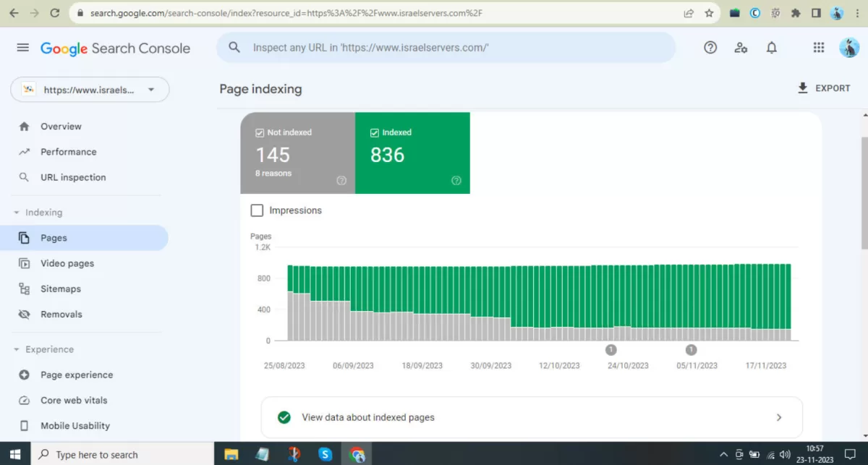The width and height of the screenshot is (868, 465).
Task: Bookmark this page with star icon
Action: pyautogui.click(x=709, y=13)
